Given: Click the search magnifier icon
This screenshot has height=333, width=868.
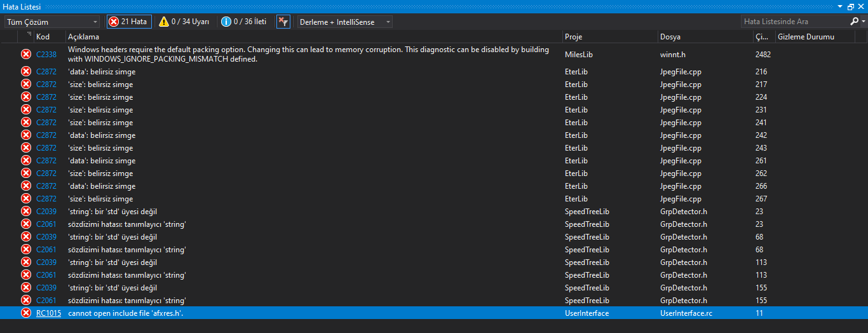Looking at the screenshot, I should point(853,22).
